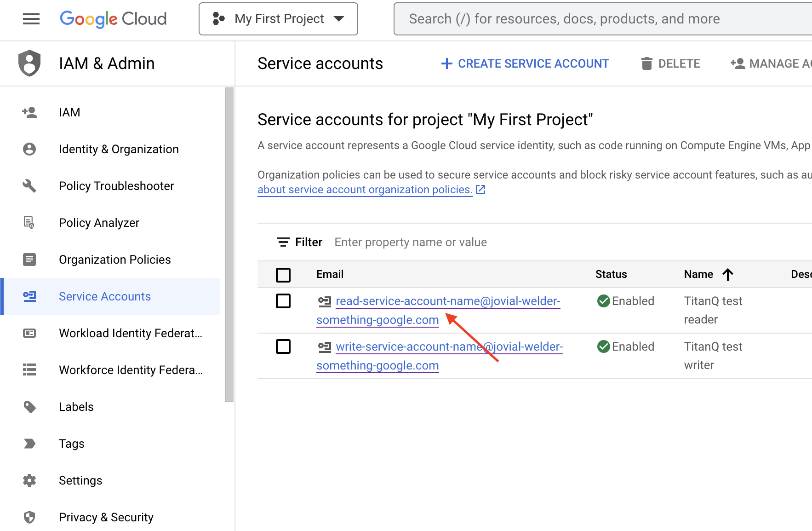Click the key icon beside read-service-account email
This screenshot has width=812, height=531.
click(x=325, y=301)
